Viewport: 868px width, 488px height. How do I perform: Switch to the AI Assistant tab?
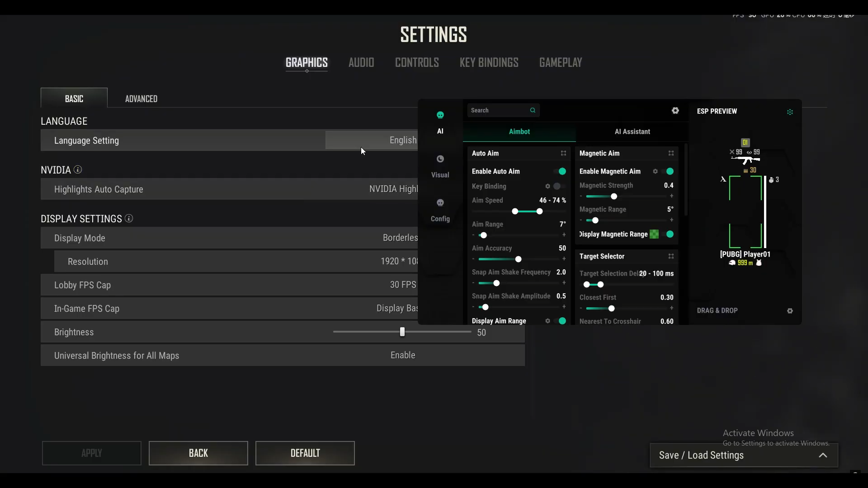[632, 131]
